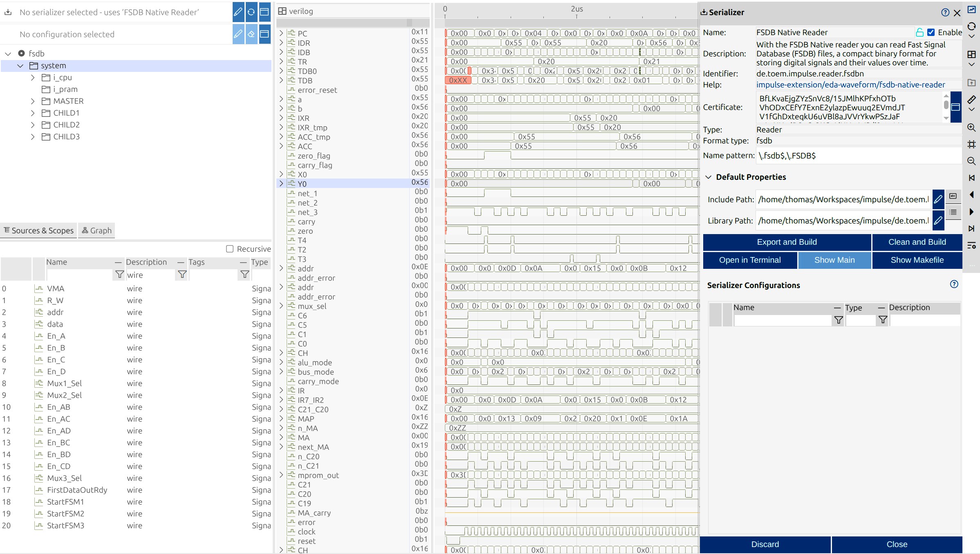980x554 pixels.
Task: Select the Sources & Scopes tab
Action: [39, 230]
